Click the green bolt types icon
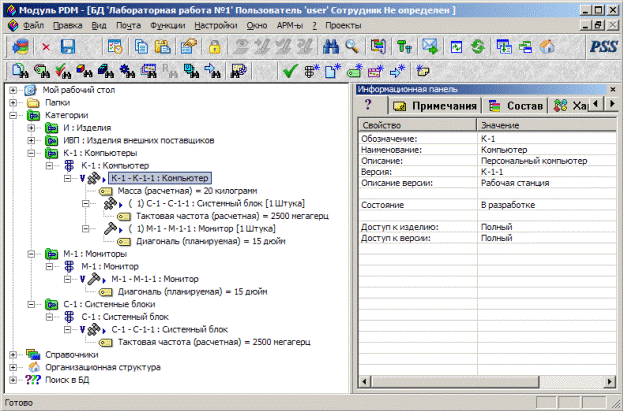The height and width of the screenshot is (411, 623). click(404, 47)
